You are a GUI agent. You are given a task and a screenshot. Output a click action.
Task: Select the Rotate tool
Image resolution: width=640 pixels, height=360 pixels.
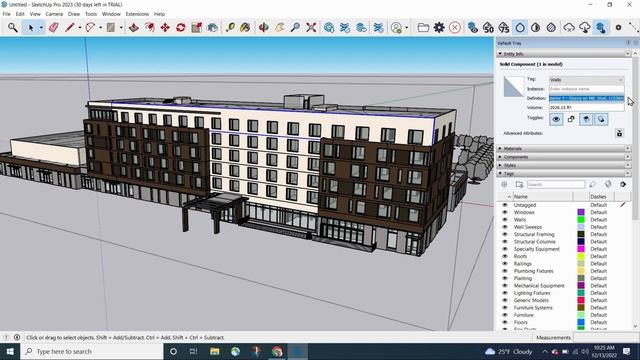[x=181, y=27]
